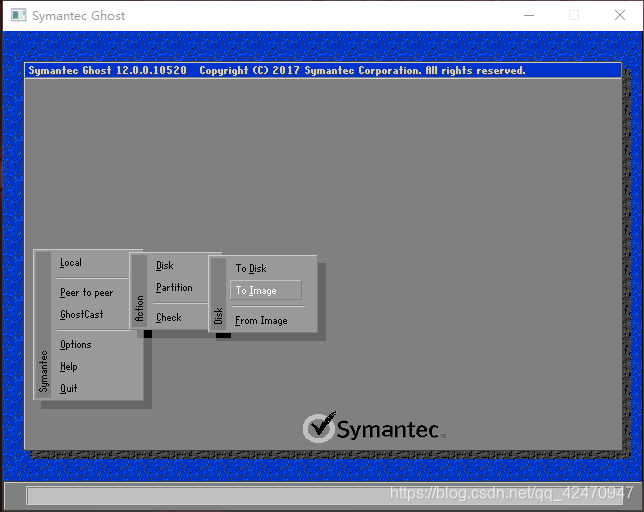The image size is (644, 512).
Task: Click Help in Symantec menu
Action: point(68,366)
